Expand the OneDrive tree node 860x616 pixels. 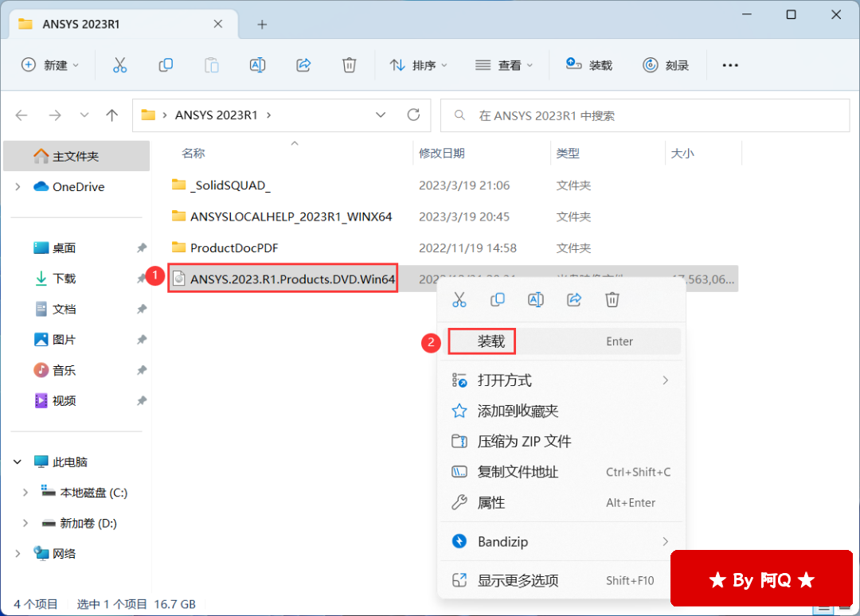coord(18,187)
